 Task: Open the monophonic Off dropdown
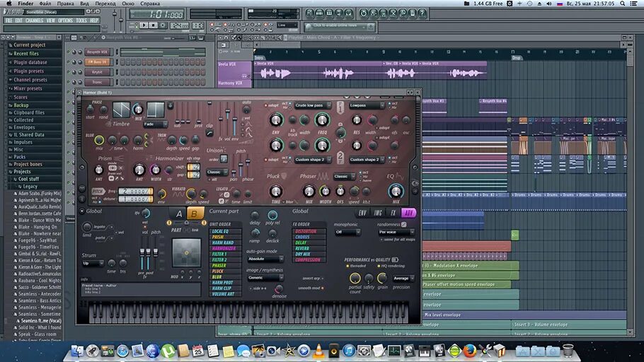click(347, 233)
